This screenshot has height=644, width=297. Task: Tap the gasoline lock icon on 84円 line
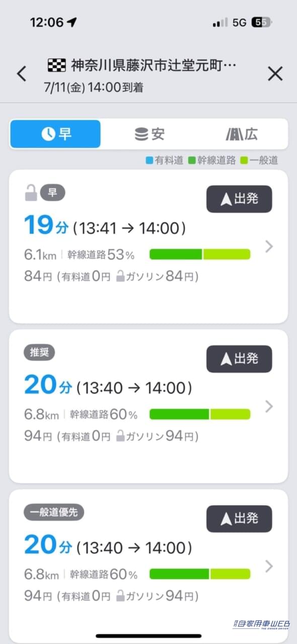(120, 276)
